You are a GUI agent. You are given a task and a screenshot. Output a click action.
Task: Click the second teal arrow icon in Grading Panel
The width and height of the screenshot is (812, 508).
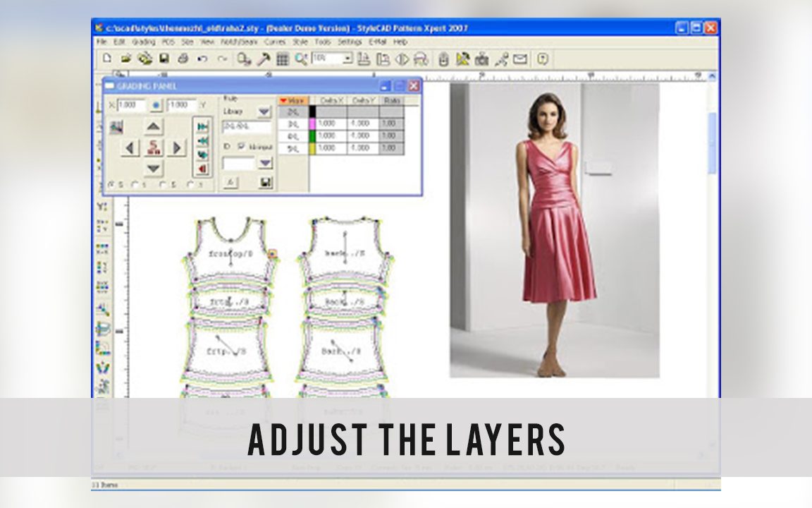point(202,141)
